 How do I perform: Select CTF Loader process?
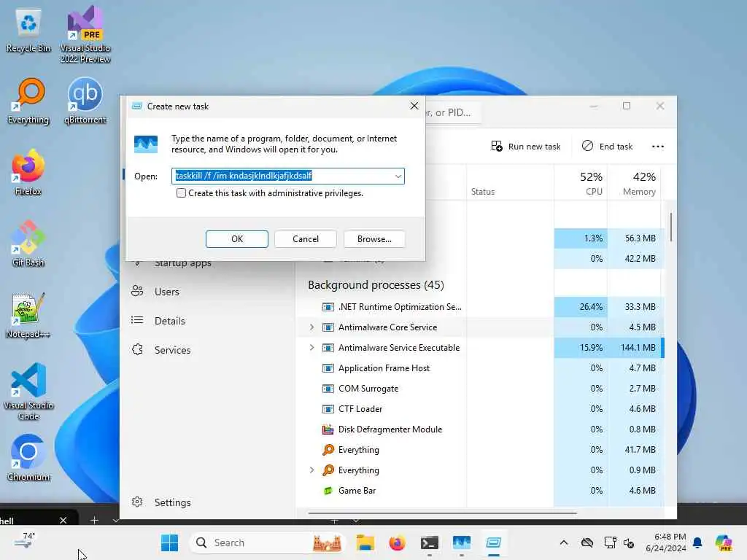pyautogui.click(x=360, y=409)
